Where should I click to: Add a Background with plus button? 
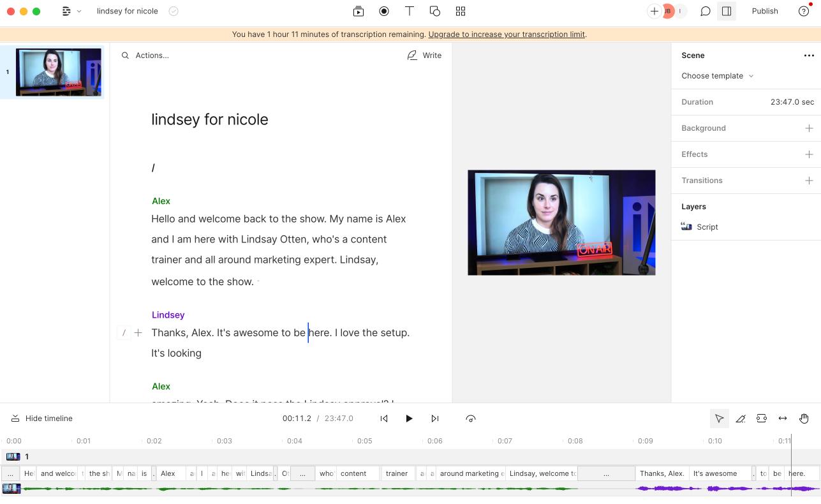pos(809,128)
